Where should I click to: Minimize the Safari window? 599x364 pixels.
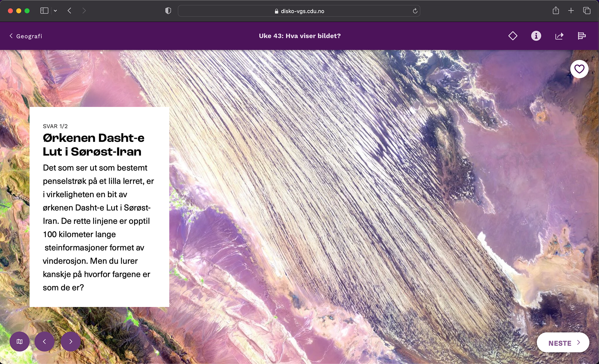[19, 11]
